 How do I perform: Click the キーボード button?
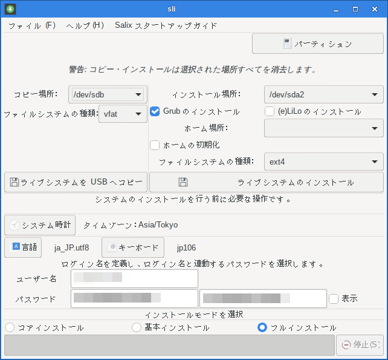point(133,247)
